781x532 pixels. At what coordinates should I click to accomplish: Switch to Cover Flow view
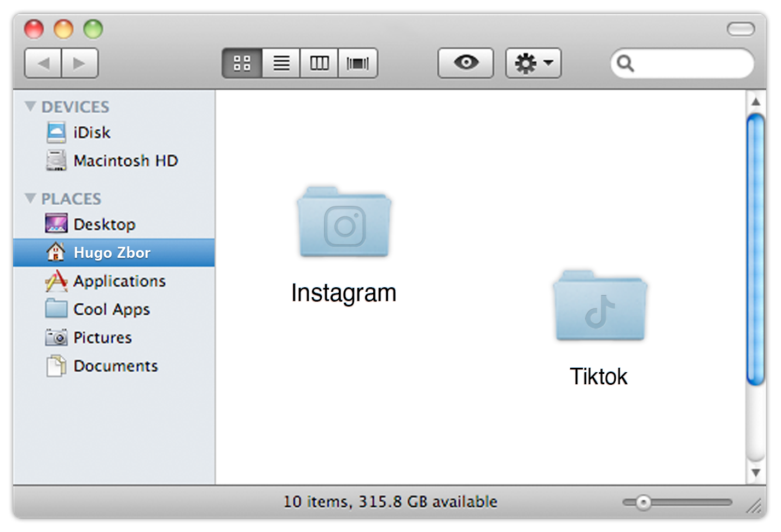coord(358,63)
